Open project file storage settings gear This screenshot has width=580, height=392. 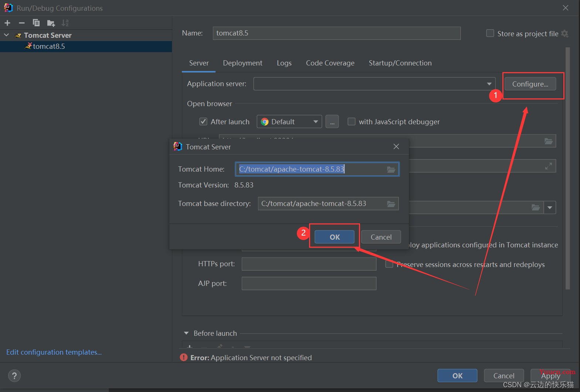pos(564,34)
